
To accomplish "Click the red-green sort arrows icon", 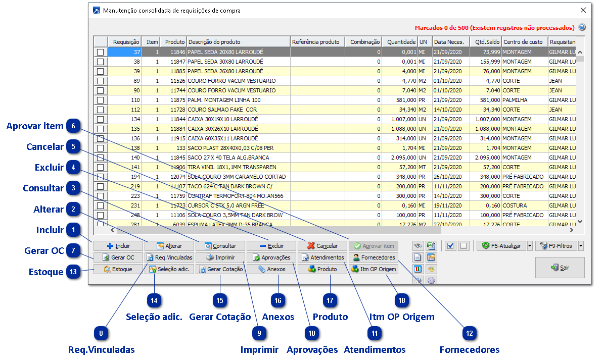I will point(418,269).
